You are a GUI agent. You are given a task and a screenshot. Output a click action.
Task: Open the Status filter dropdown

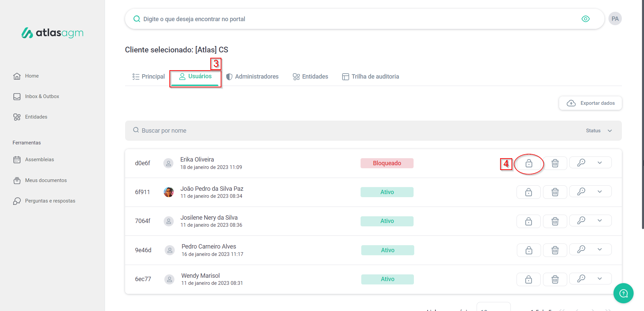599,131
